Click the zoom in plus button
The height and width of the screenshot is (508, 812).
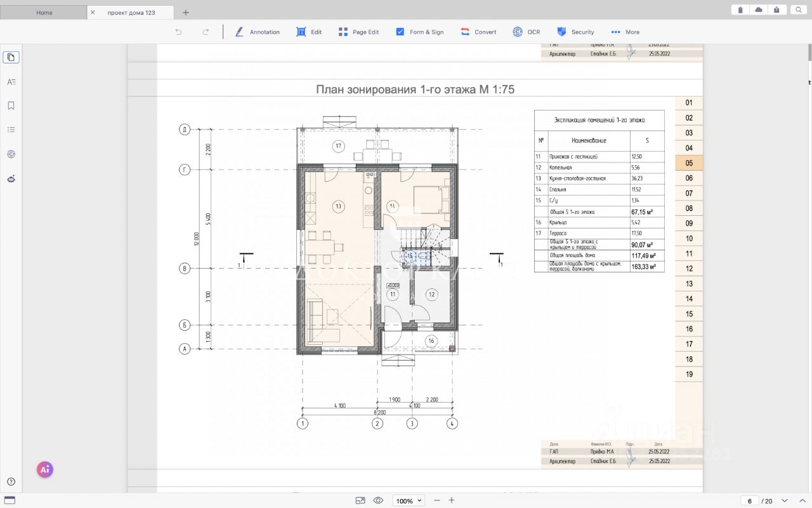[x=452, y=500]
